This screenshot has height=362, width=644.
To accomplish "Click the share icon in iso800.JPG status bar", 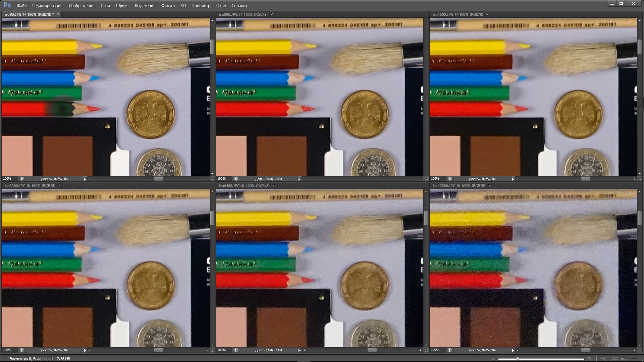I will tap(236, 179).
